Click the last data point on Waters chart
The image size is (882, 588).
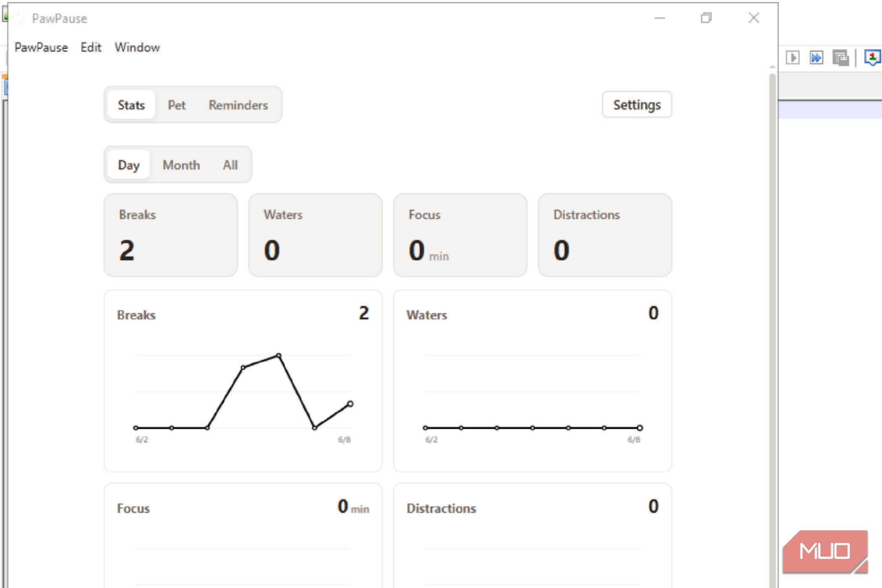[640, 428]
